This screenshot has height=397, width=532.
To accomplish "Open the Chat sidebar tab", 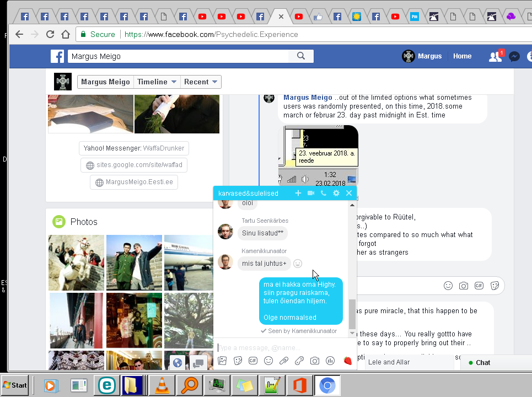I will pos(496,362).
